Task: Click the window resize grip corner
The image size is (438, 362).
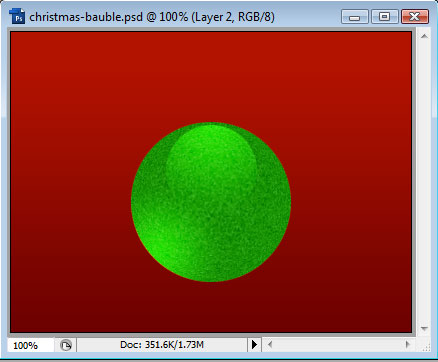Action: (x=425, y=347)
